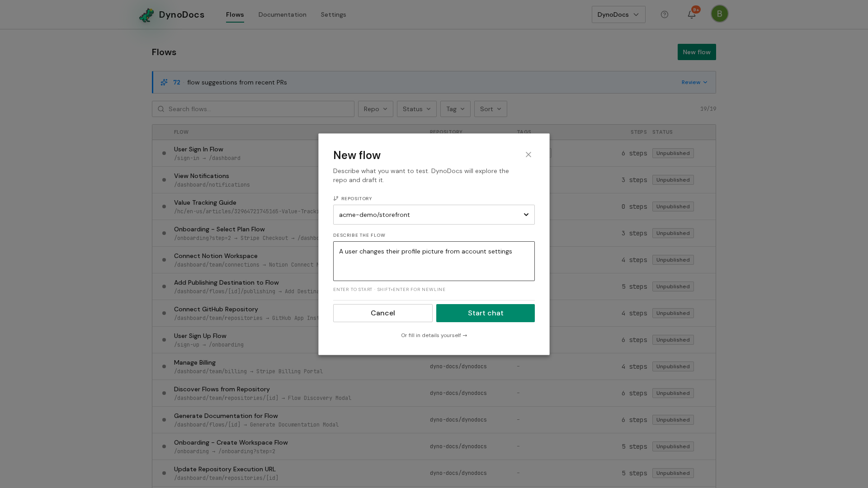Open the acme-demo/storefront repository dropdown

(434, 215)
